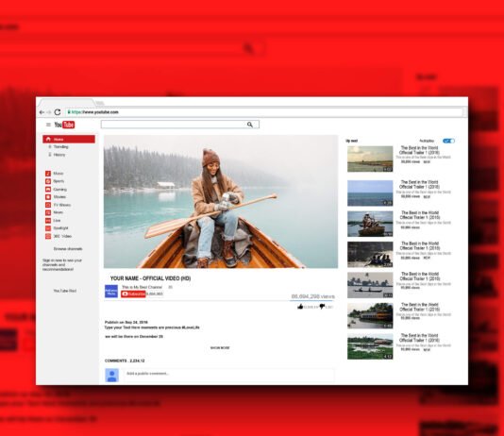504x436 pixels.
Task: Click the History hourglass icon
Action: (x=49, y=155)
